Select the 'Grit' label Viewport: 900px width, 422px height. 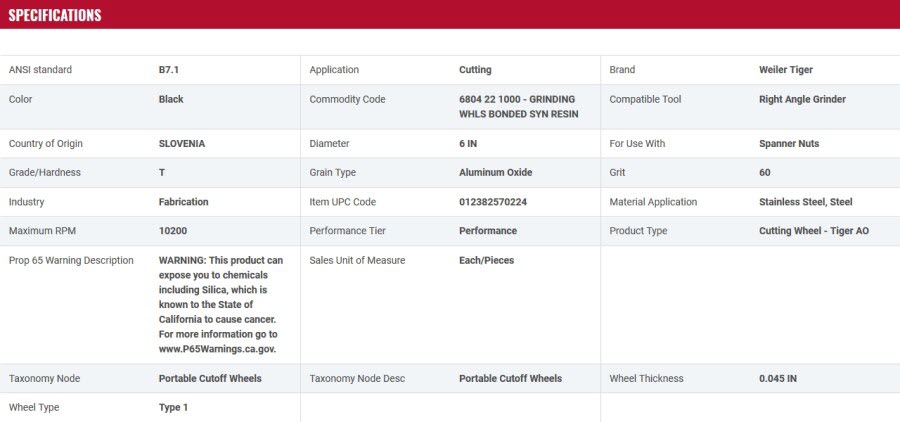coord(617,172)
